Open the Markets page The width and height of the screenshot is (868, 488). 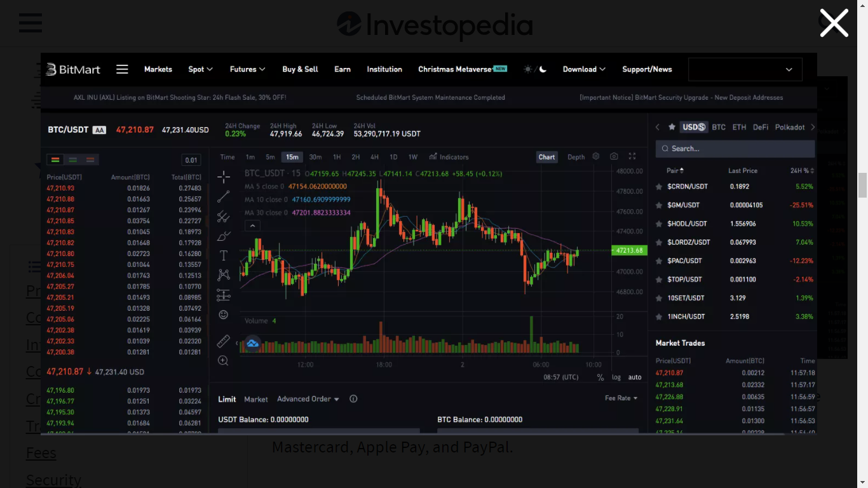point(158,69)
